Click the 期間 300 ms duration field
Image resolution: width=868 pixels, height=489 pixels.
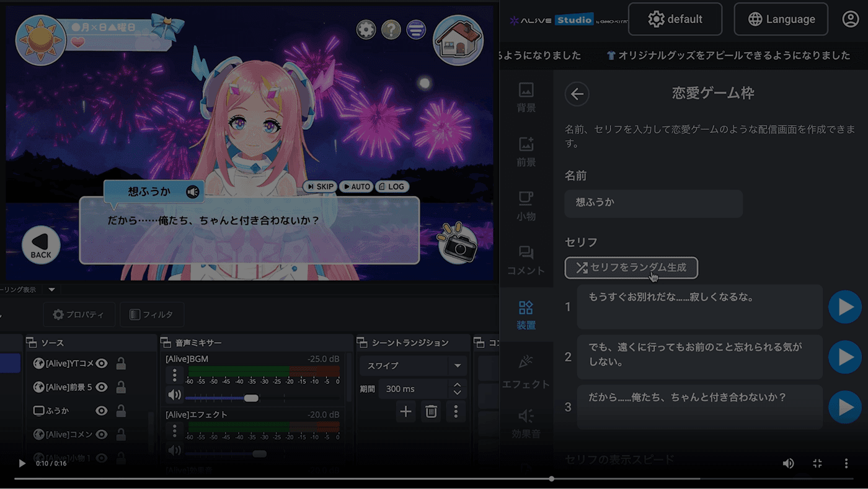coord(413,389)
